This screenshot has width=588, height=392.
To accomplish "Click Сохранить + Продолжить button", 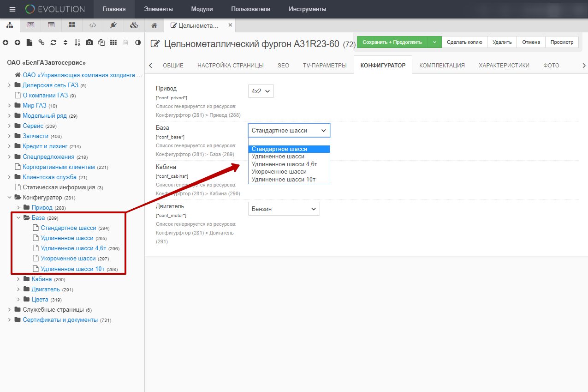I will [392, 42].
